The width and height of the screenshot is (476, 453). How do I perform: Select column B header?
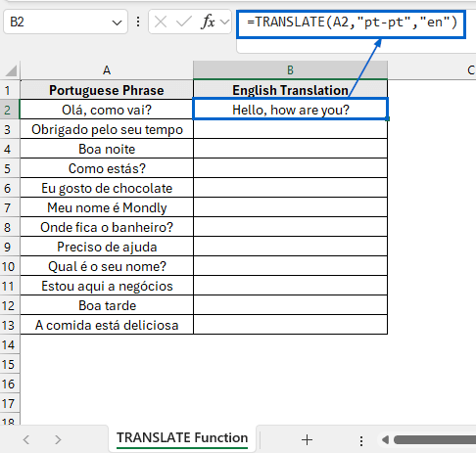(290, 70)
